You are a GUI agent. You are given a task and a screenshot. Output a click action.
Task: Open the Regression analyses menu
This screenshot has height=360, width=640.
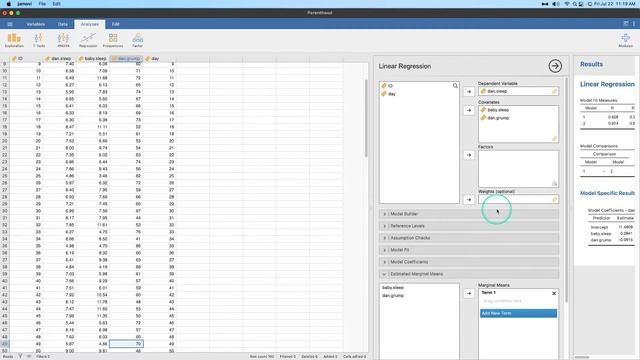[x=88, y=40]
